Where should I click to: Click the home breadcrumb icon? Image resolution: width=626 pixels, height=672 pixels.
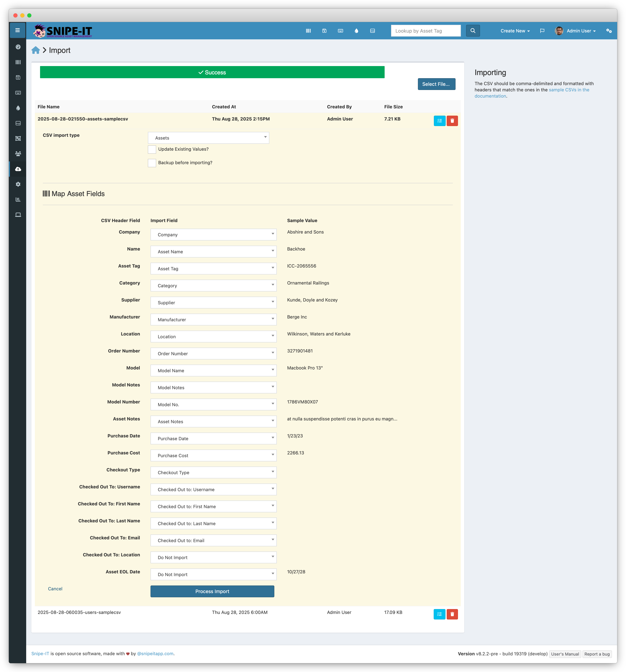36,50
